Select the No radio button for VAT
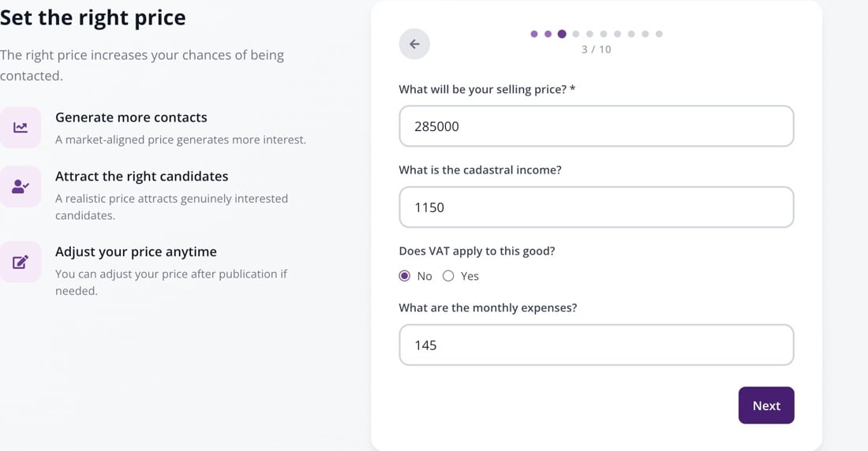This screenshot has width=868, height=451. click(x=405, y=276)
